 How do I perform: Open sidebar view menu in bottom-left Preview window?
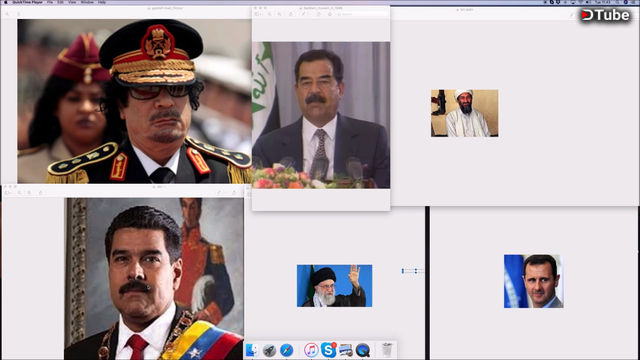tap(8, 193)
